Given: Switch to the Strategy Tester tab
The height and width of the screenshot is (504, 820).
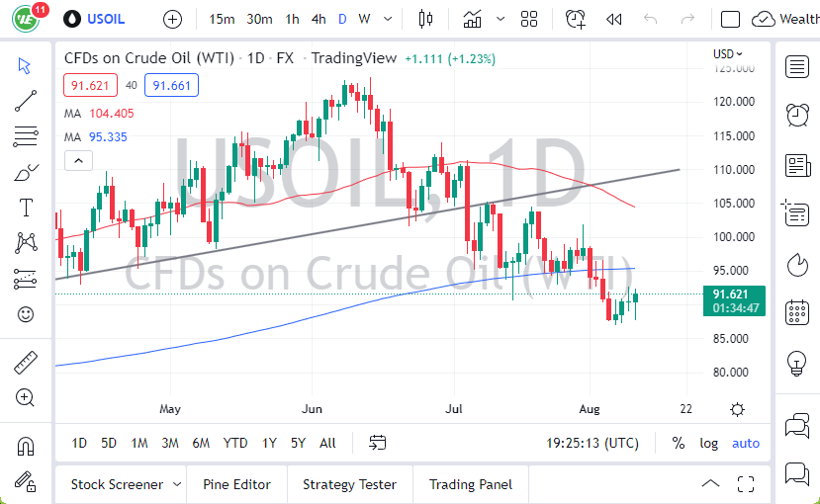Looking at the screenshot, I should [349, 484].
